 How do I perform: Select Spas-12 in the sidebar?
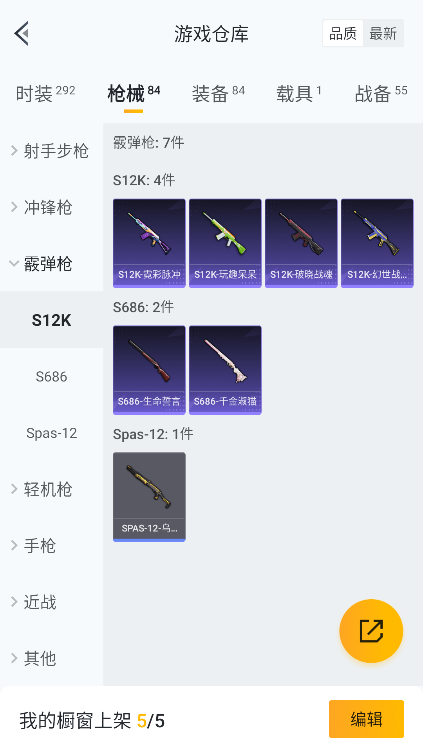tap(51, 433)
